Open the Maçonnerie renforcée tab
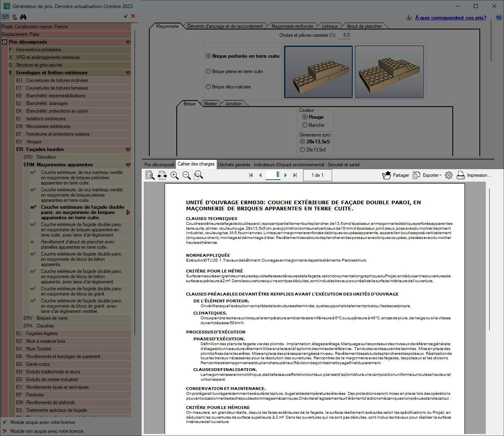This screenshot has height=436, width=504. (x=292, y=26)
